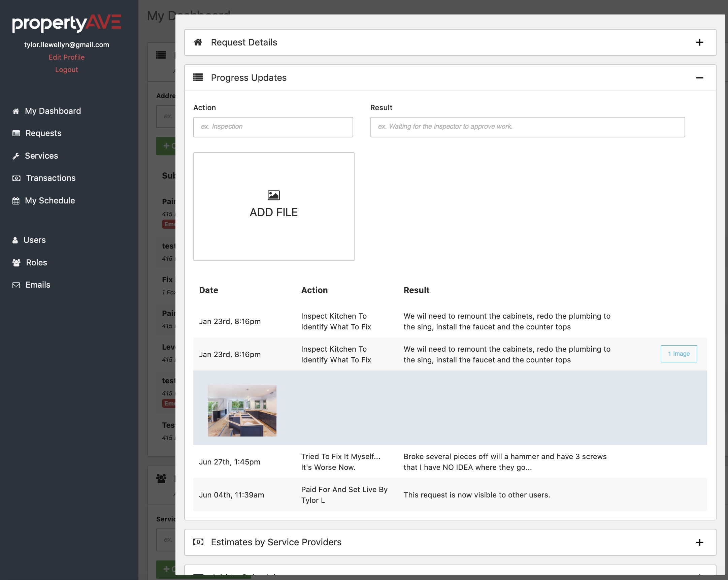Viewport: 728px width, 580px height.
Task: Click the image icon above ADD FILE
Action: 273,195
